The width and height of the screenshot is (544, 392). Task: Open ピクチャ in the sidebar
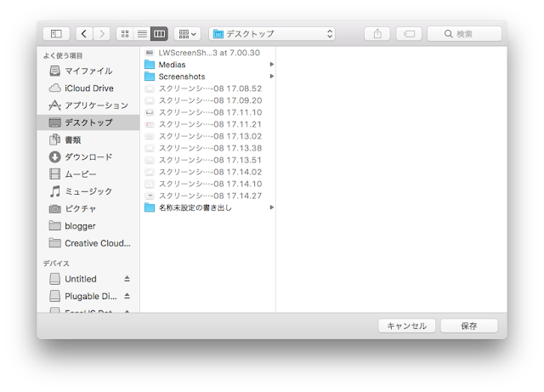click(x=88, y=208)
